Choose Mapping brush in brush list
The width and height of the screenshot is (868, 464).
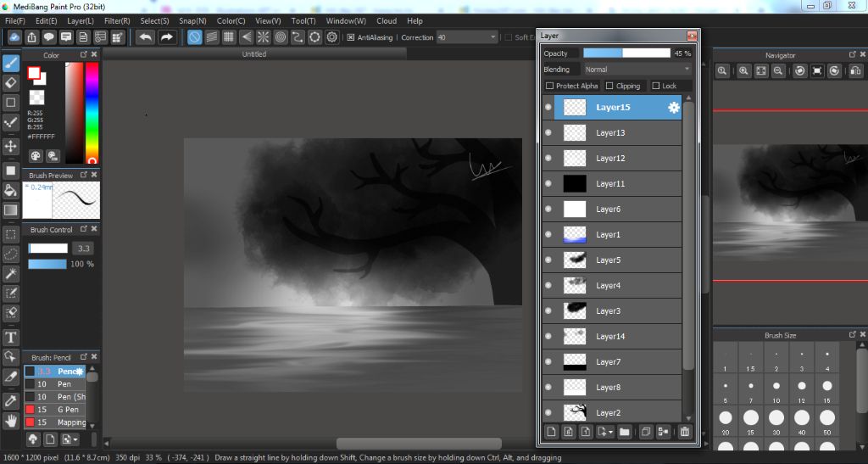(55, 422)
